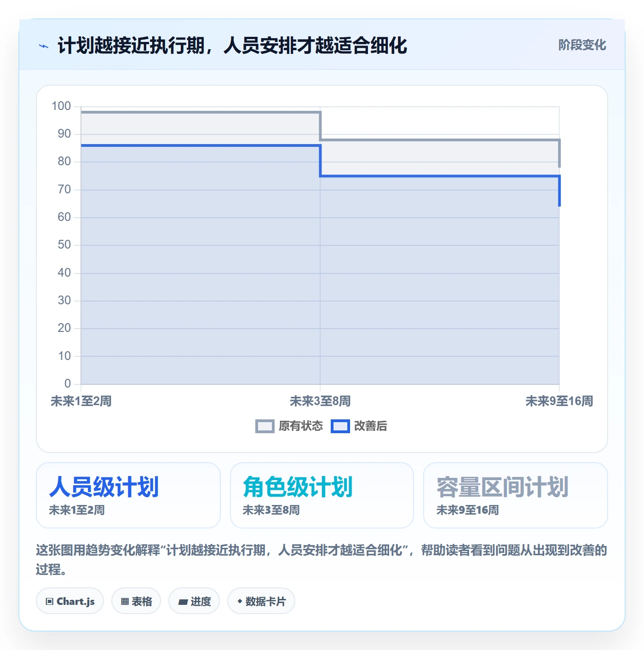644x650 pixels.
Task: Toggle the 改善后 legend swatch
Action: click(340, 426)
